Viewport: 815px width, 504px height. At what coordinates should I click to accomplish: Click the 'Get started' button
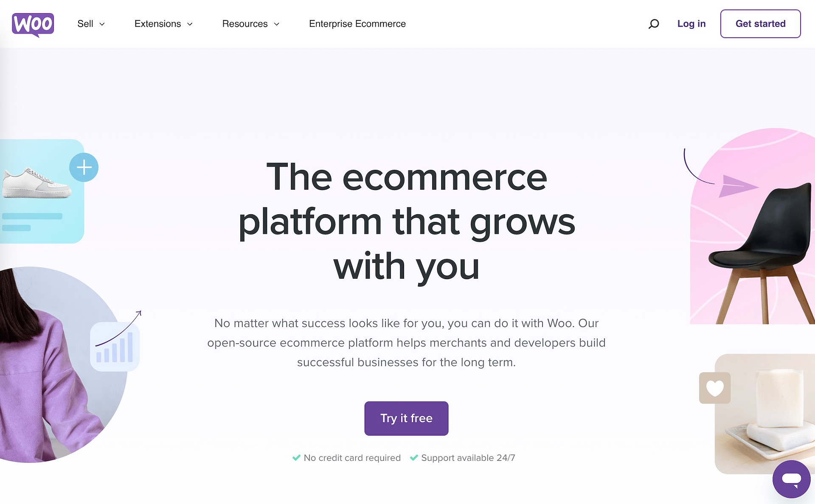[761, 23]
